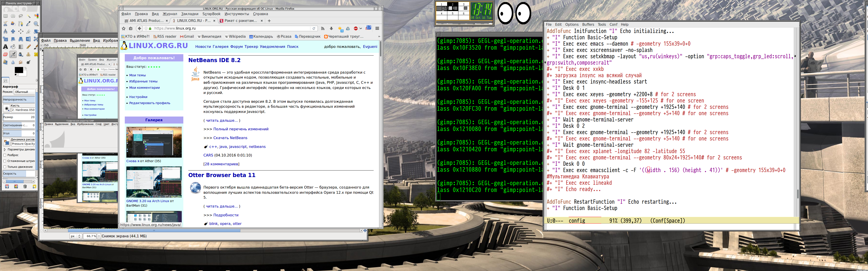Select GIMP Alignment tool
The height and width of the screenshot is (271, 868).
tap(21, 31)
